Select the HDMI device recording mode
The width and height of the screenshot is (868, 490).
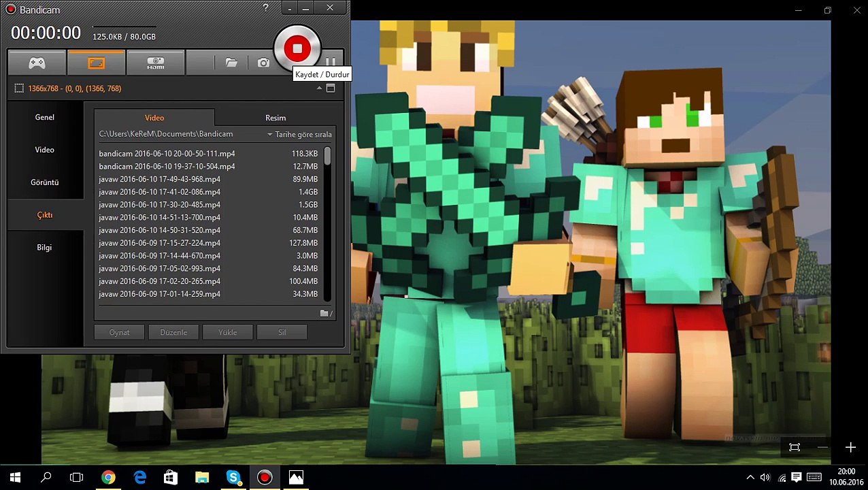point(155,63)
